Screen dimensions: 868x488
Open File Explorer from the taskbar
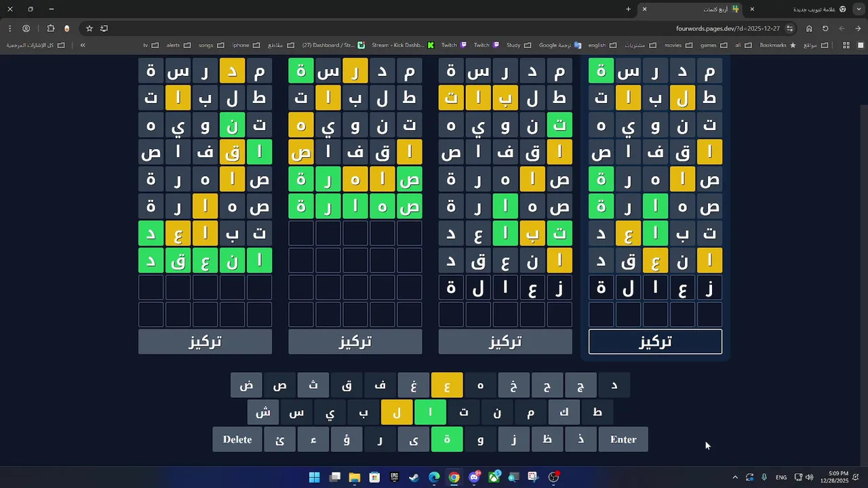(354, 477)
